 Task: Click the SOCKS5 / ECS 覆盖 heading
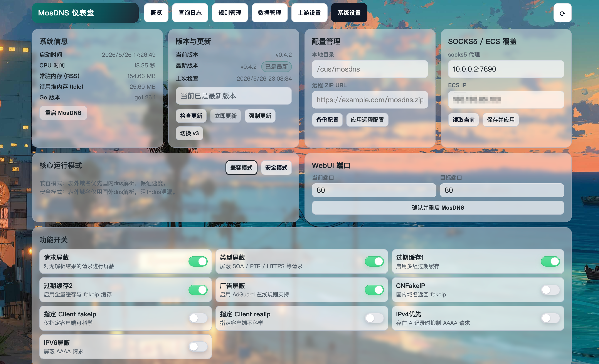482,42
